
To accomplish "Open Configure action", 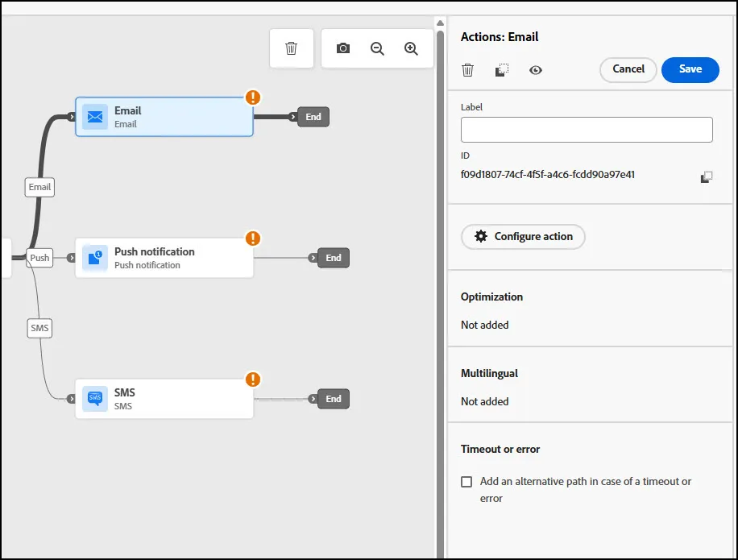I will coord(524,236).
